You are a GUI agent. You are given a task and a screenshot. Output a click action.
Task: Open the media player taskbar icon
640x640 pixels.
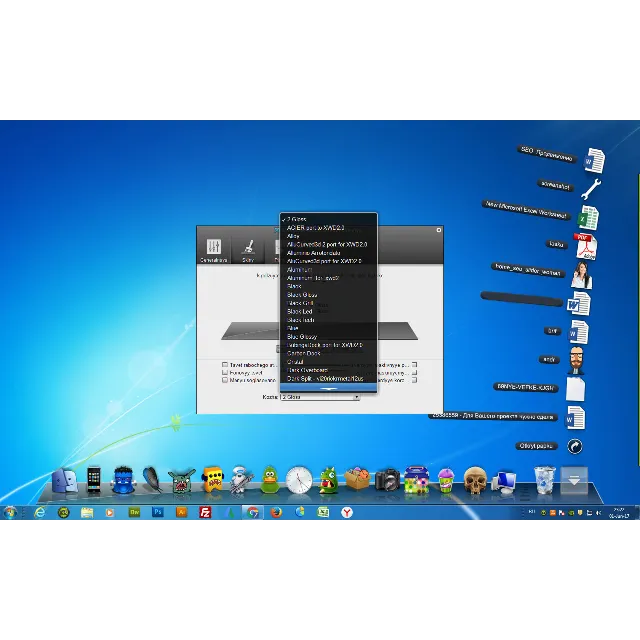pyautogui.click(x=110, y=512)
